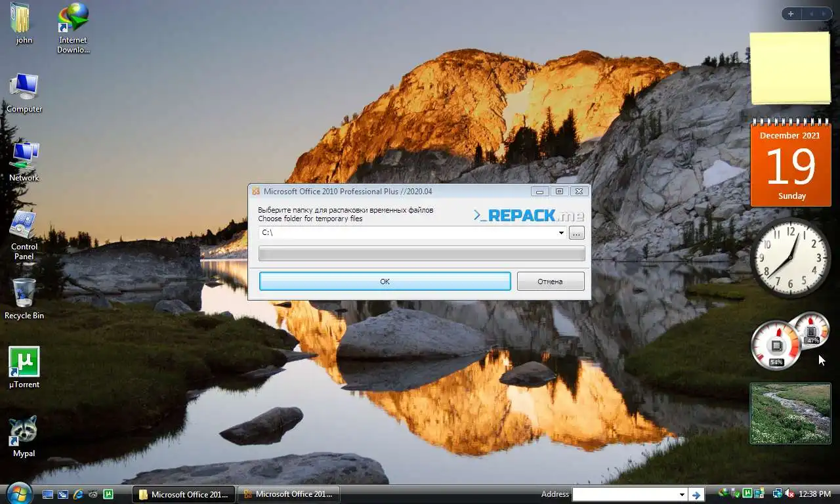Expand the temporary folder path dropdown
Viewport: 840px width, 504px height.
(561, 232)
